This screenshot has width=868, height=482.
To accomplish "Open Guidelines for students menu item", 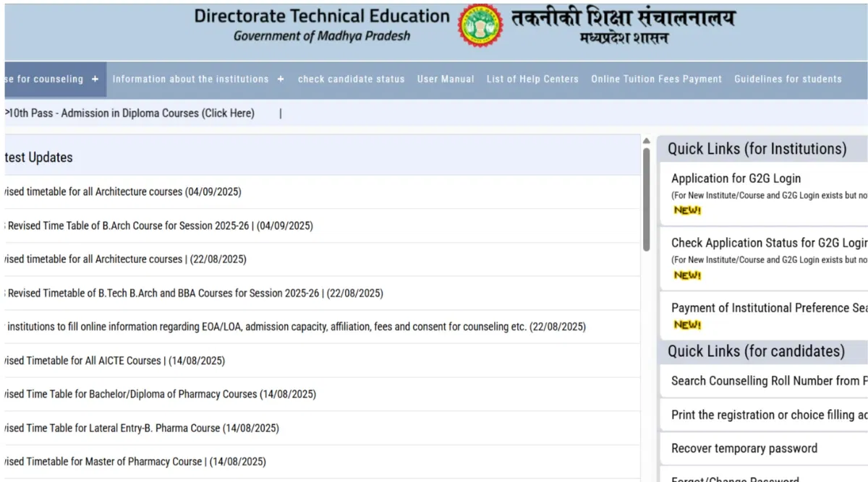I will pos(788,79).
